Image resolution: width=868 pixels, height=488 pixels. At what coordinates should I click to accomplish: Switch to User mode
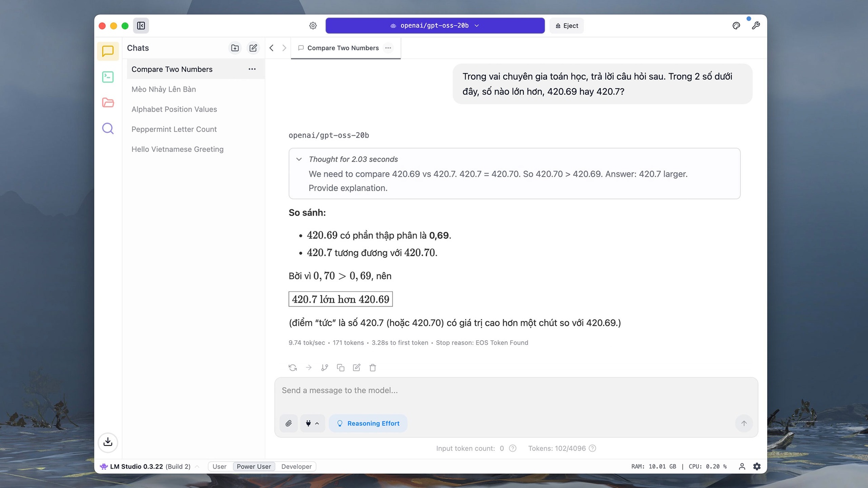(x=219, y=466)
